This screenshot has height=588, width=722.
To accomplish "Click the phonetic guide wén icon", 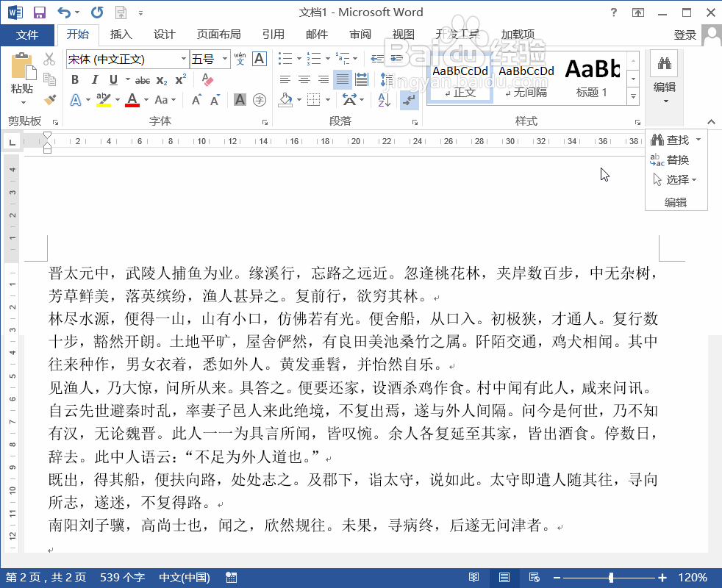I will (x=240, y=59).
